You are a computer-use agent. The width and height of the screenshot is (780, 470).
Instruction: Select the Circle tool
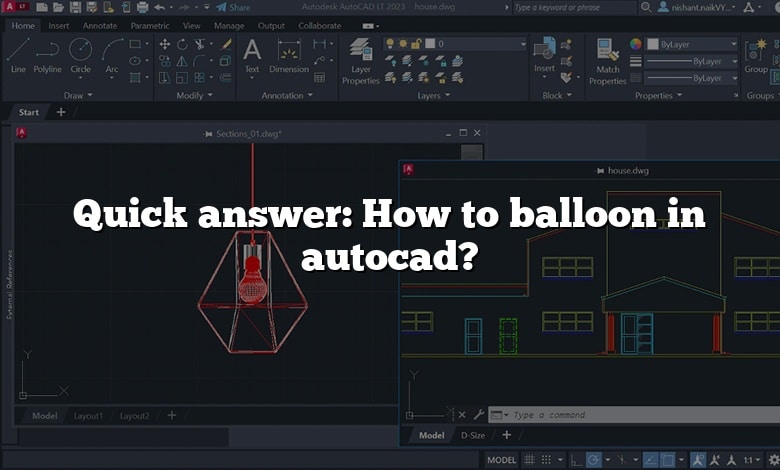tap(80, 56)
